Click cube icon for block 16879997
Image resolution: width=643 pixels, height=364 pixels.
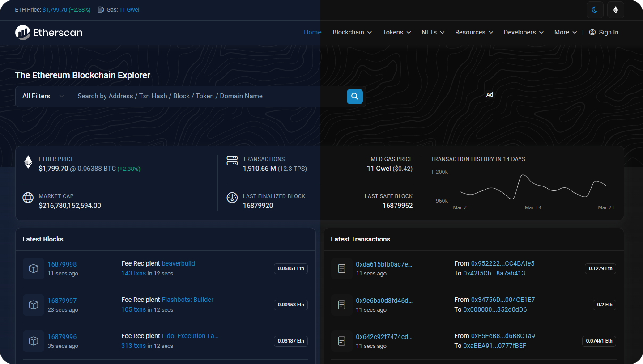33,305
